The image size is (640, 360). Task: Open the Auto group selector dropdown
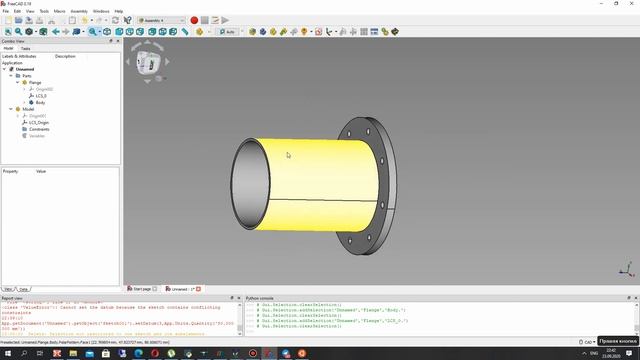pyautogui.click(x=231, y=32)
